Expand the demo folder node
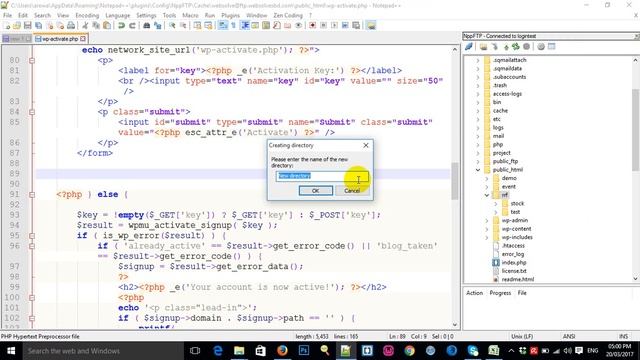This screenshot has height=360, width=640. coord(487,178)
